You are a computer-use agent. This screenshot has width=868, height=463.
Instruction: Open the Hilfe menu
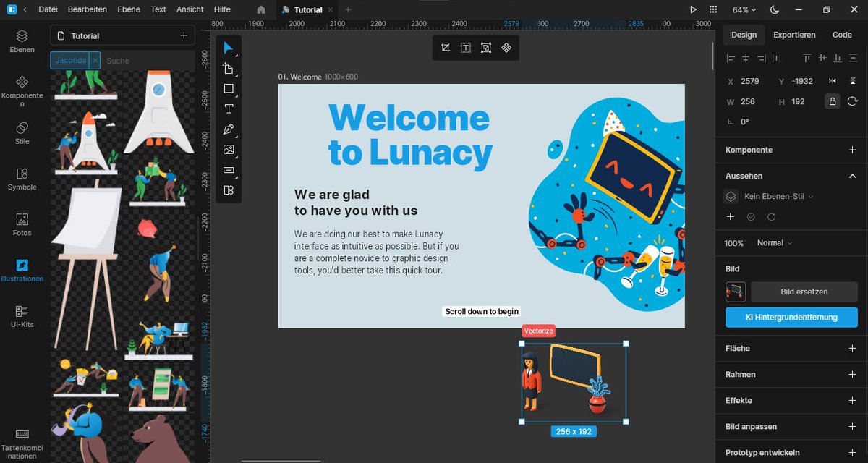[222, 9]
